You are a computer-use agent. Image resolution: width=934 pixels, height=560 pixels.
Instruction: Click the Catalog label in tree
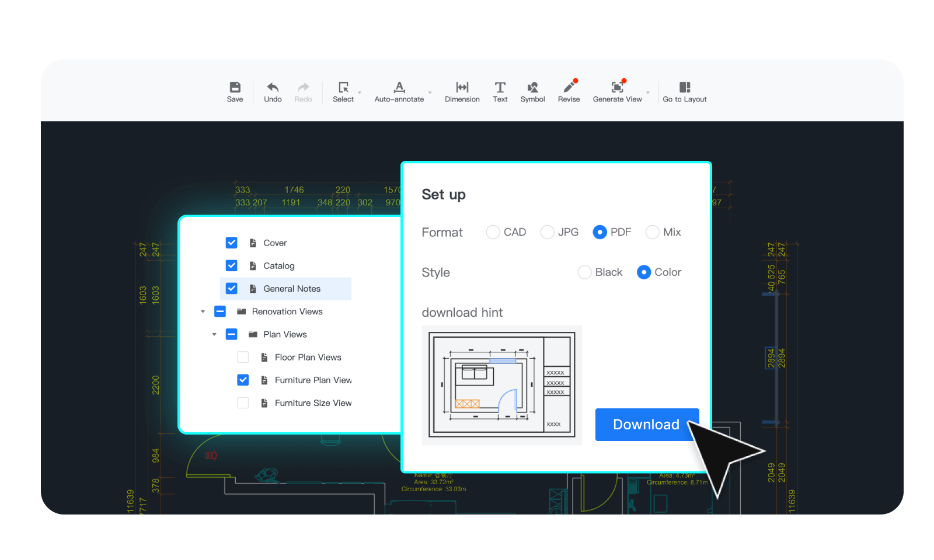coord(279,265)
